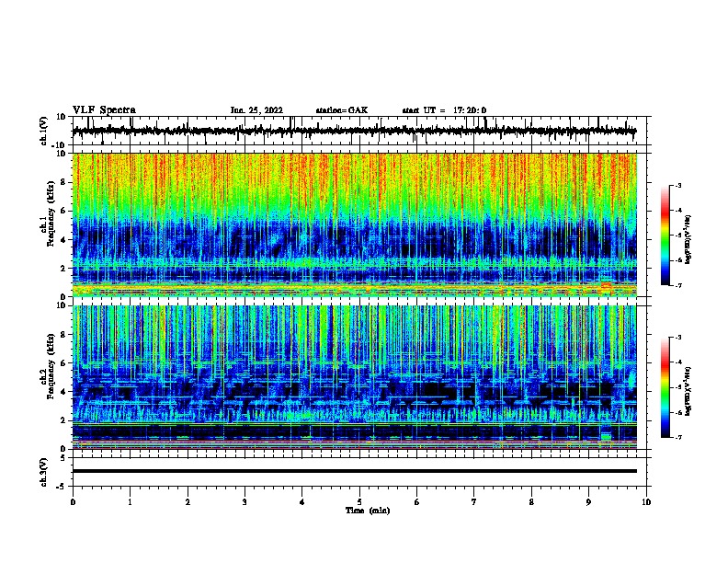Click the "3" tick on the time axis
The image size is (728, 563).
coord(245,502)
